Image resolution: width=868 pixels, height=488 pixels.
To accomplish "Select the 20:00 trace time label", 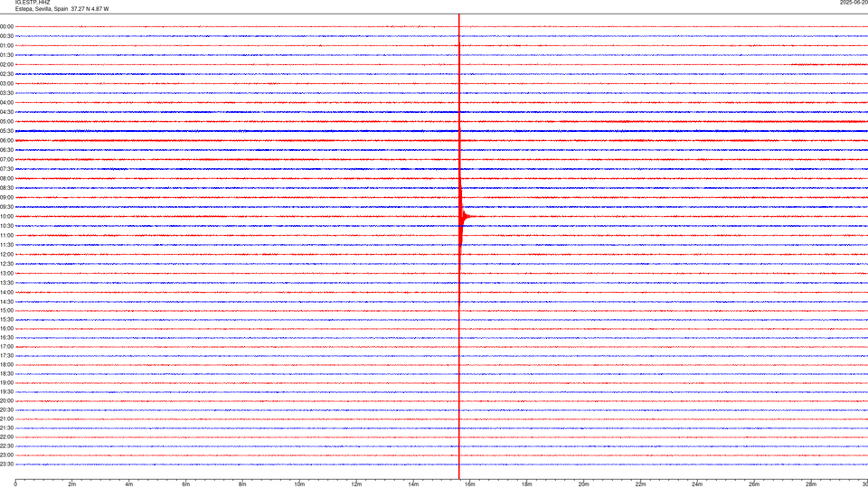I will (x=6, y=401).
